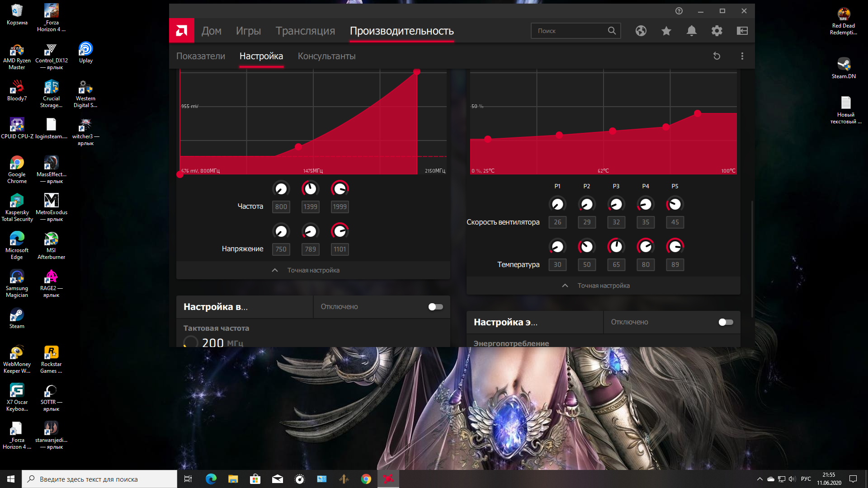Screen dimensions: 868x488
Task: Click the reset arrow icon
Action: 717,56
